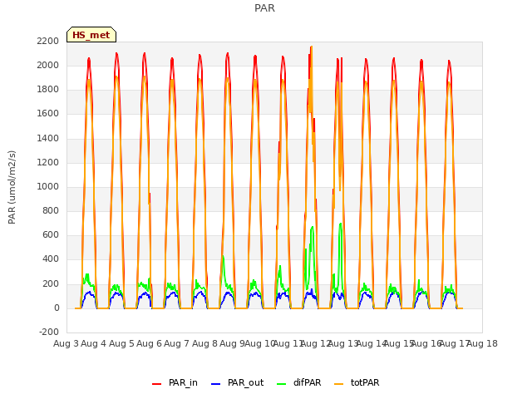The height and width of the screenshot is (399, 532).
Task: Click the PAR chart title
Action: click(x=264, y=8)
